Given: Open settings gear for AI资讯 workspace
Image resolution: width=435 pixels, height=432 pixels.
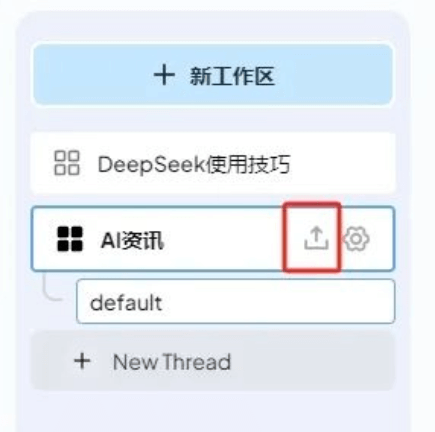Looking at the screenshot, I should [356, 239].
